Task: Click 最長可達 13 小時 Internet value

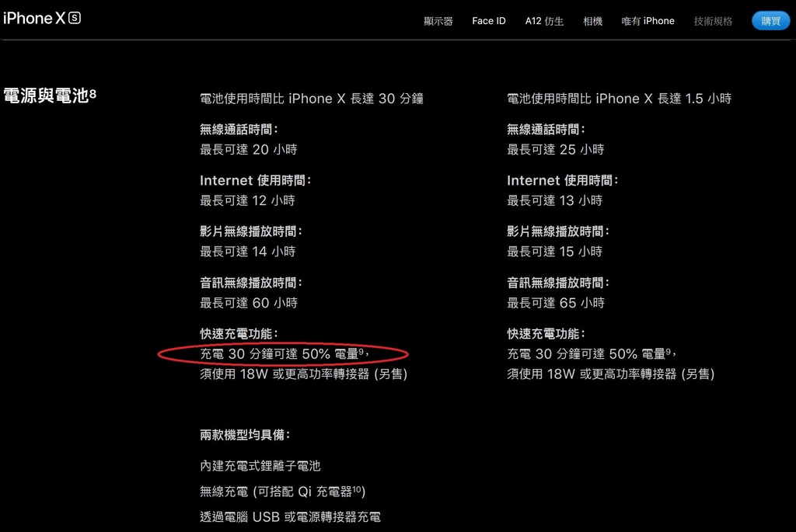Action: 555,201
